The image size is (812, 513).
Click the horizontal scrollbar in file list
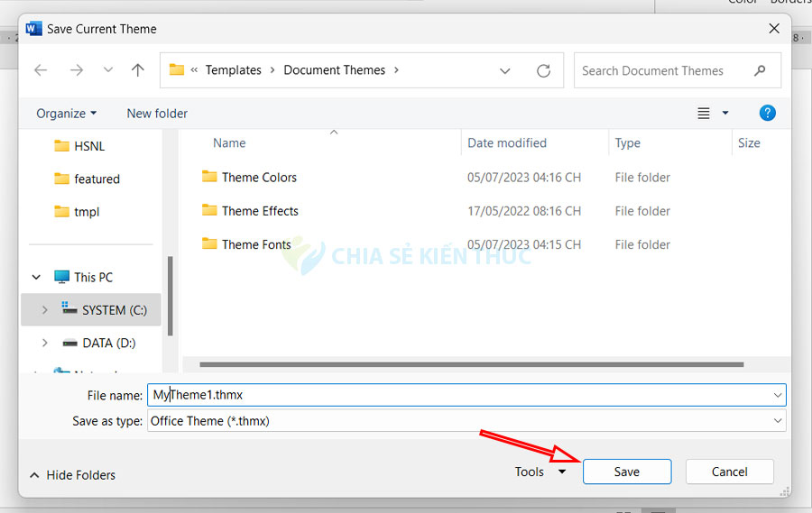coord(471,364)
